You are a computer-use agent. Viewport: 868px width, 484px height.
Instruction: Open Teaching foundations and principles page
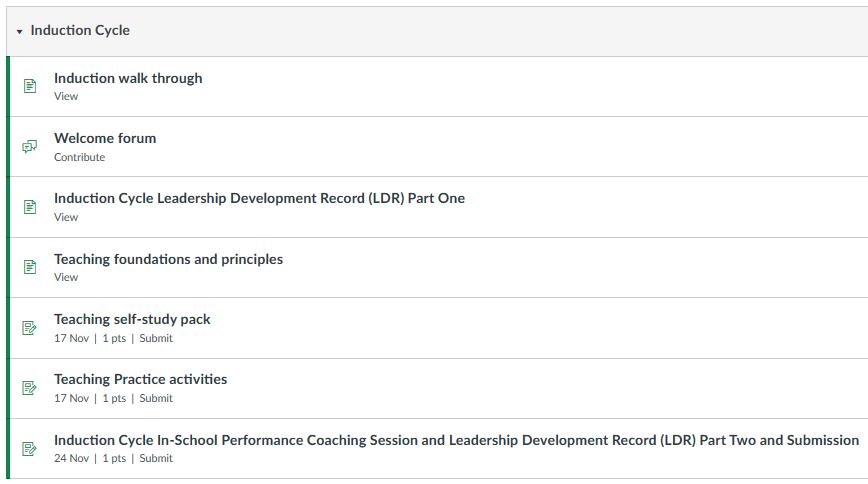(168, 259)
